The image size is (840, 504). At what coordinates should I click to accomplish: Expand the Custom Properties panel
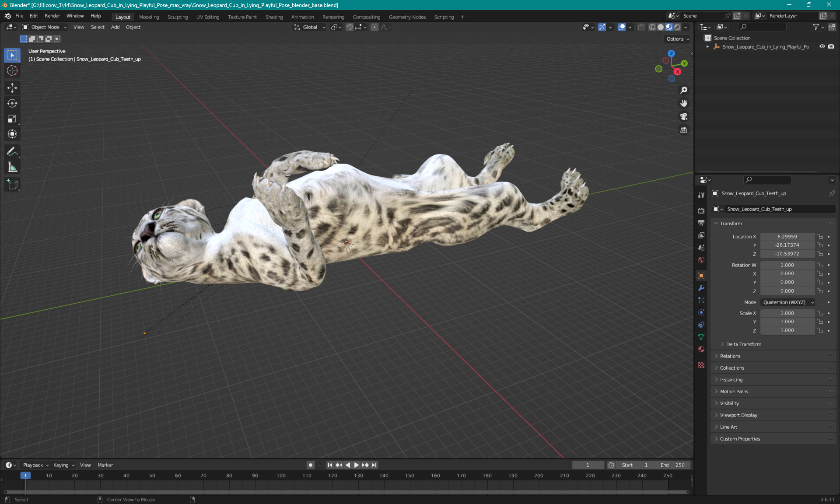pos(739,439)
